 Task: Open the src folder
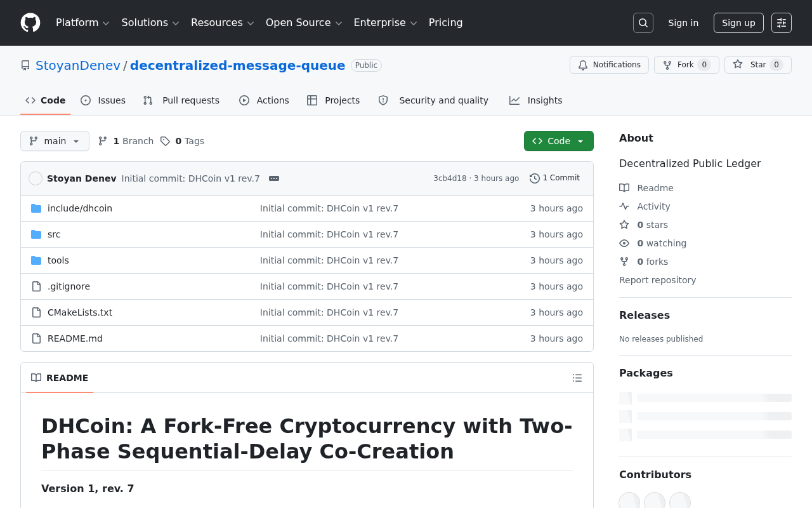(x=54, y=234)
